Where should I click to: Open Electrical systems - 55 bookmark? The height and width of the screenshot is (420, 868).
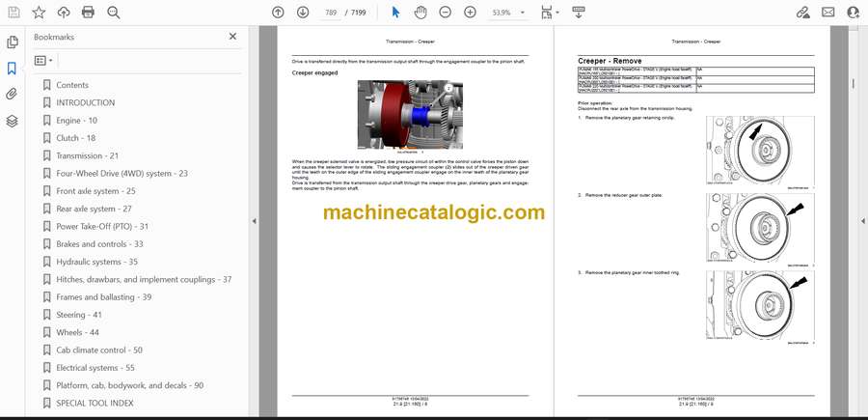[95, 368]
